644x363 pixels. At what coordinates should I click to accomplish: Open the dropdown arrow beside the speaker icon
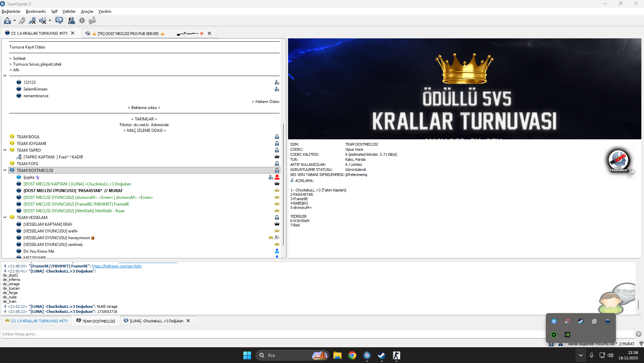coord(50,21)
